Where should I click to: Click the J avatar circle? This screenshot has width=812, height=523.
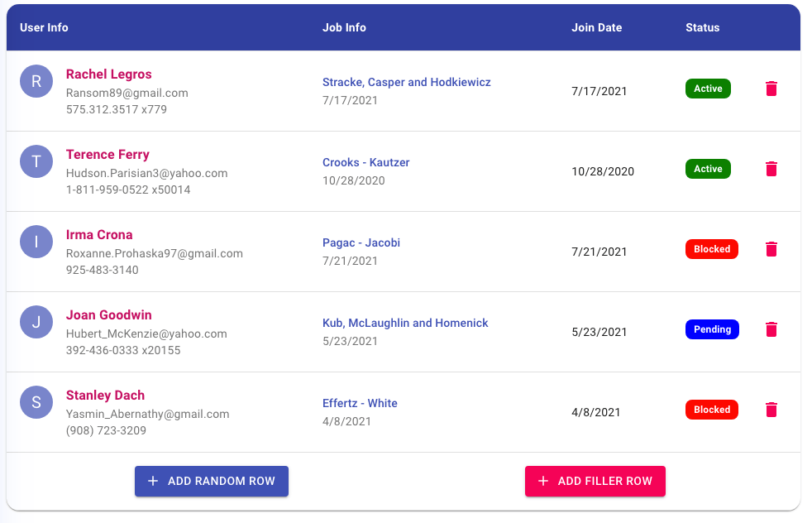point(36,322)
